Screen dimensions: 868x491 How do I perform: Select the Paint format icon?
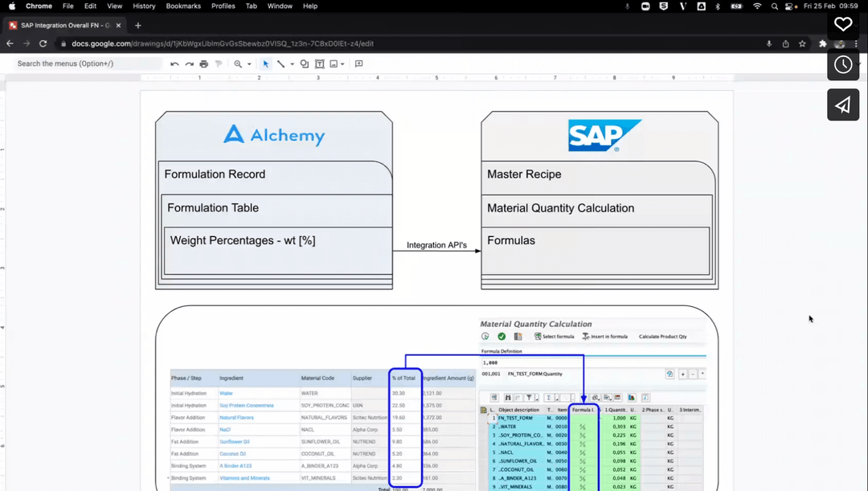coord(219,63)
